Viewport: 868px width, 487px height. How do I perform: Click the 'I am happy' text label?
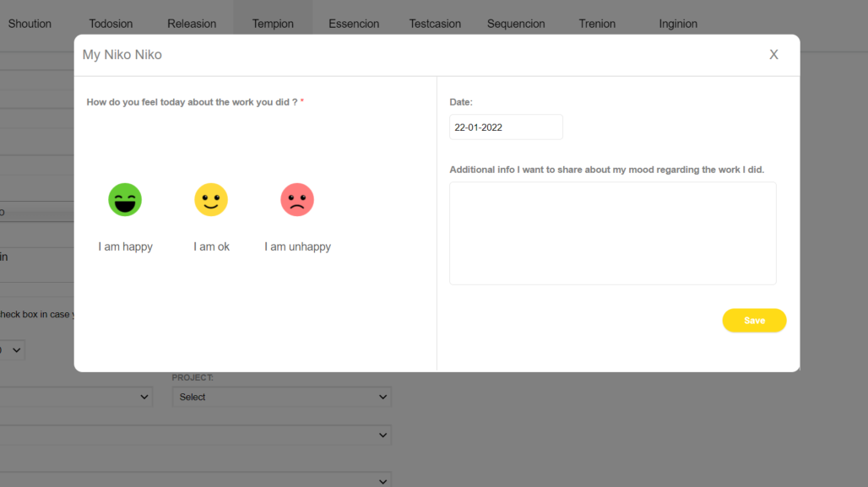[x=125, y=247]
